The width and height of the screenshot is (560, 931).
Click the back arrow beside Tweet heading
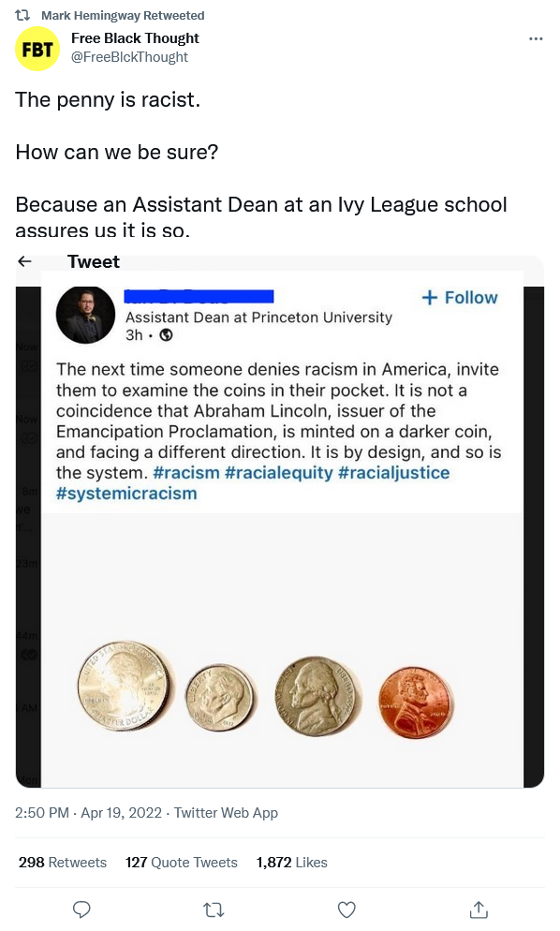click(24, 261)
